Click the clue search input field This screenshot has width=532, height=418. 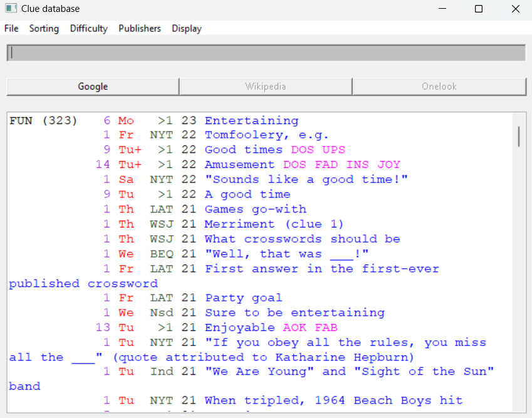point(266,53)
